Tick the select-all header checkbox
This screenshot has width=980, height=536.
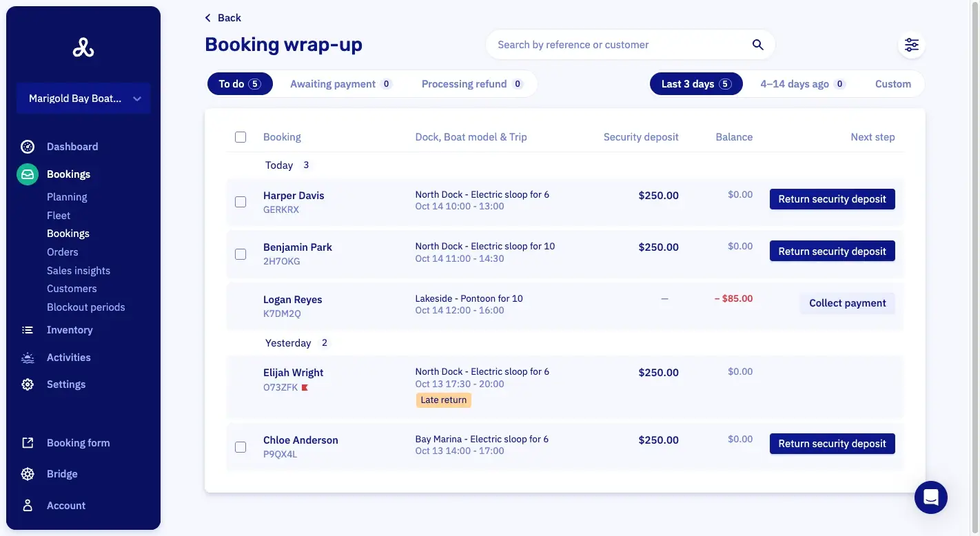[241, 137]
